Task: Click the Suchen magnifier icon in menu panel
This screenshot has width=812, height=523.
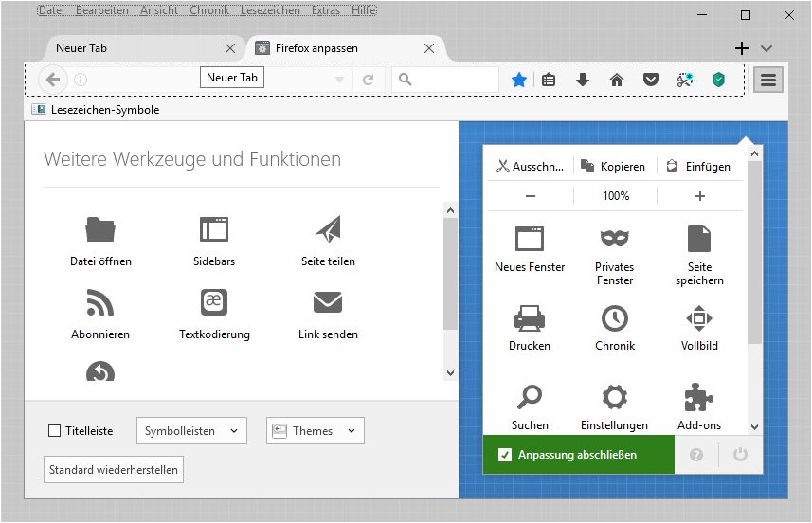Action: tap(530, 397)
